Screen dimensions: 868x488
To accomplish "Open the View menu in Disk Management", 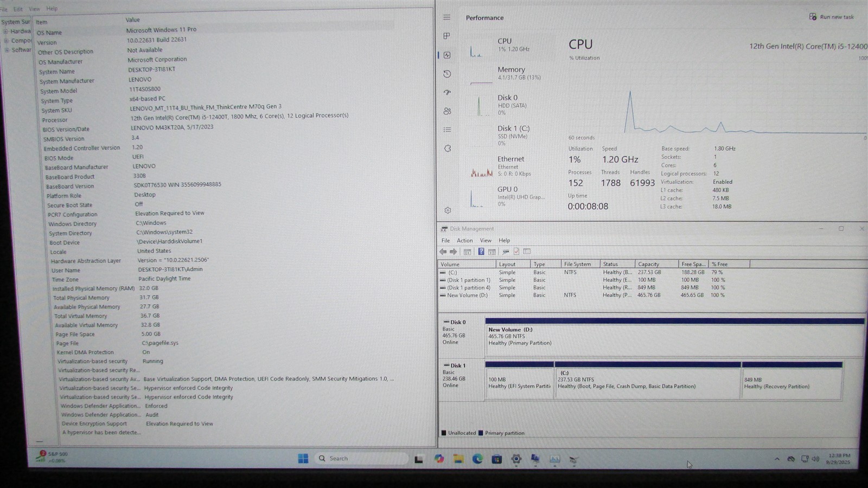I will [x=486, y=241].
